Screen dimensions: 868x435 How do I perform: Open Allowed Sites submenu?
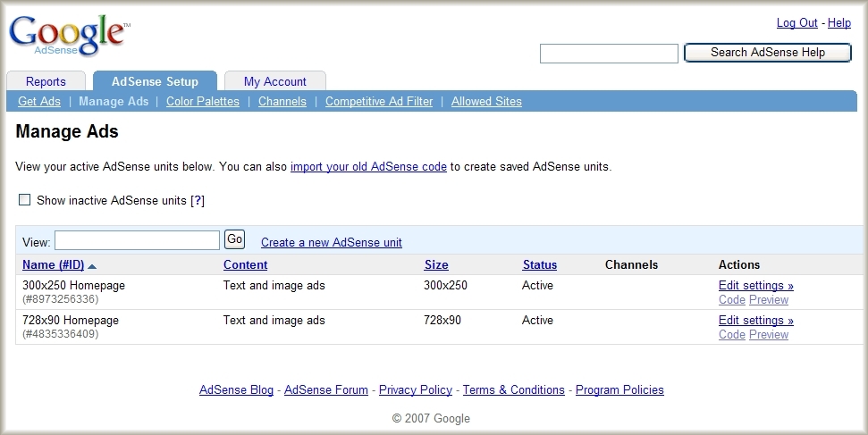pyautogui.click(x=486, y=101)
